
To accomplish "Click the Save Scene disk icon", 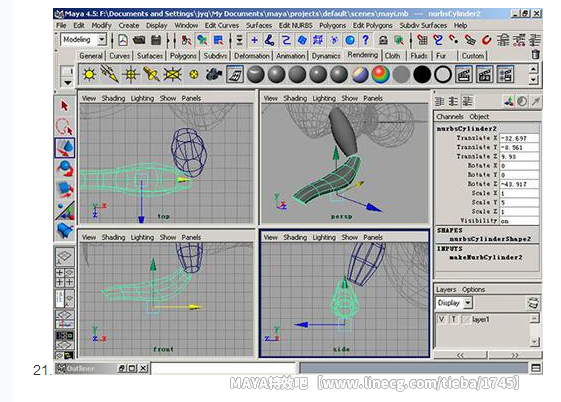I will 156,40.
